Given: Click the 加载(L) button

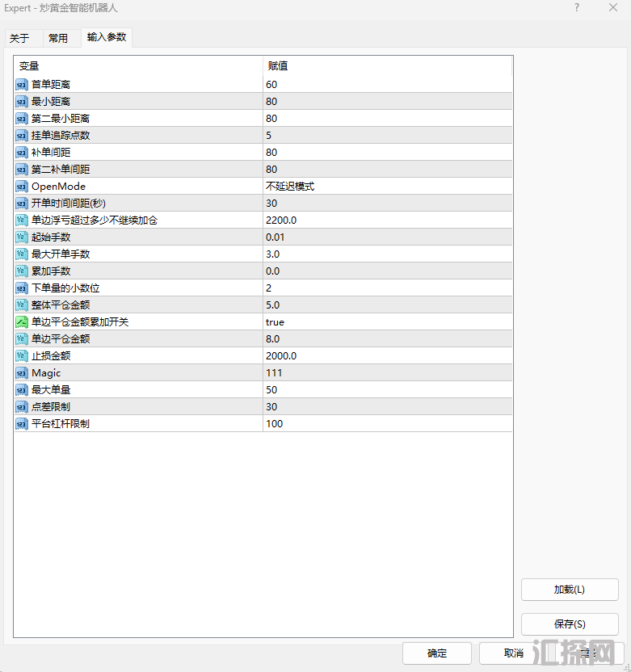Looking at the screenshot, I should coord(570,590).
